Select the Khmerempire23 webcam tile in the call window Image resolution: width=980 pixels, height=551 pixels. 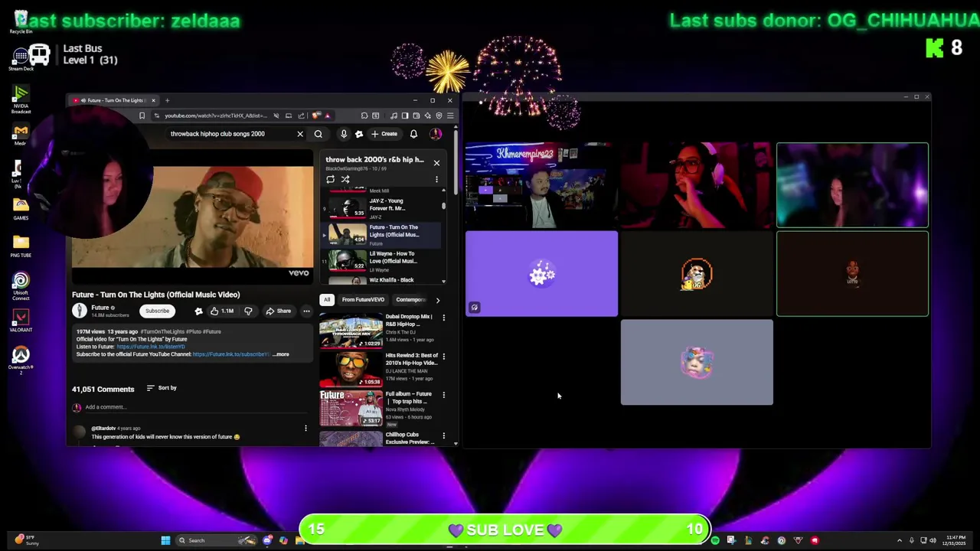[x=541, y=185]
